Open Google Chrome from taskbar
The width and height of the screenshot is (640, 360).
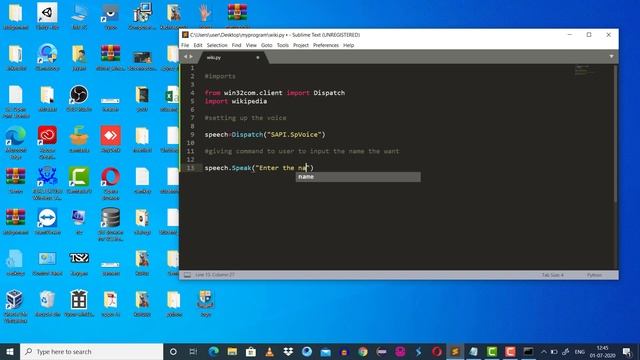362,351
